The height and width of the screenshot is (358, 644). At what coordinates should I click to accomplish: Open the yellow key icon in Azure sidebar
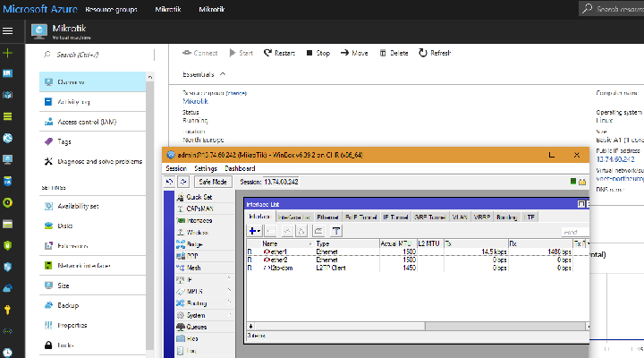(7, 310)
